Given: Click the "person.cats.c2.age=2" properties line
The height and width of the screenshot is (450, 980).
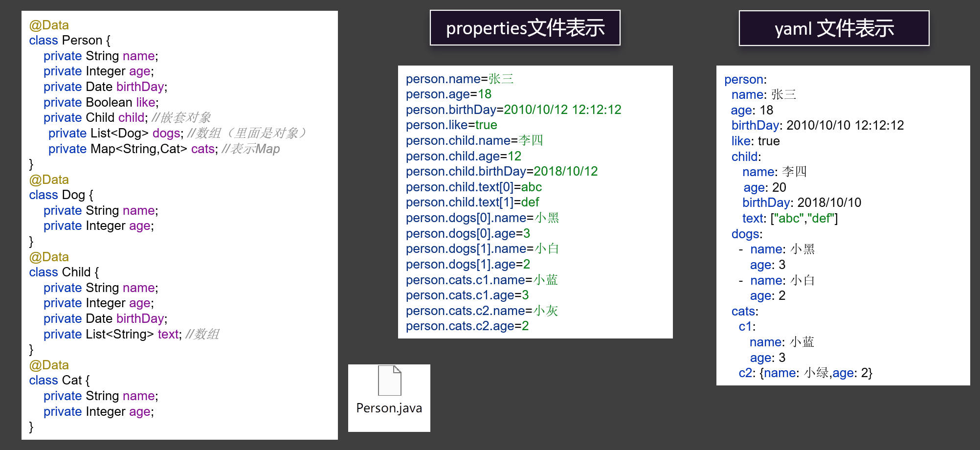Looking at the screenshot, I should [467, 326].
